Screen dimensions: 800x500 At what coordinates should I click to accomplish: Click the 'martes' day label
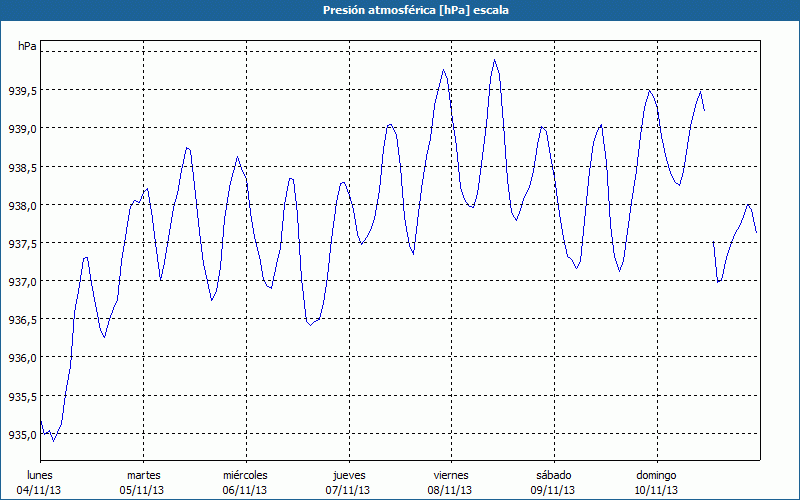[x=143, y=474]
